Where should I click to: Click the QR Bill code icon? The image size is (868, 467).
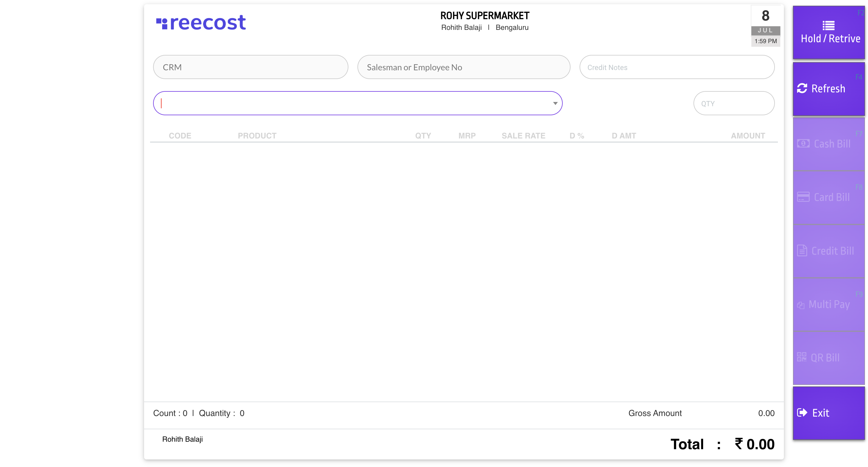(x=802, y=357)
